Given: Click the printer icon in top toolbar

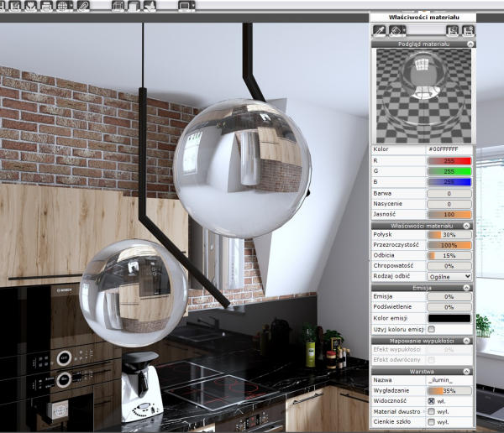Looking at the screenshot, I should pos(46,6).
